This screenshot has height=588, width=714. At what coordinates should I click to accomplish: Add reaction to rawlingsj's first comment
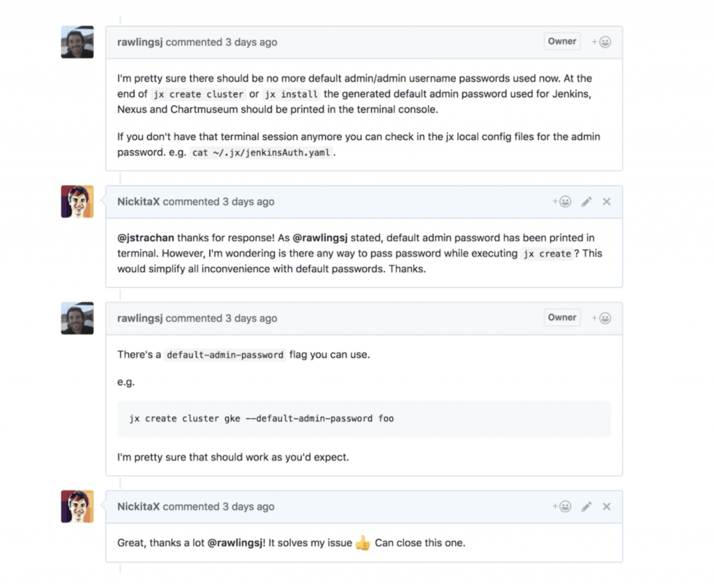(602, 42)
